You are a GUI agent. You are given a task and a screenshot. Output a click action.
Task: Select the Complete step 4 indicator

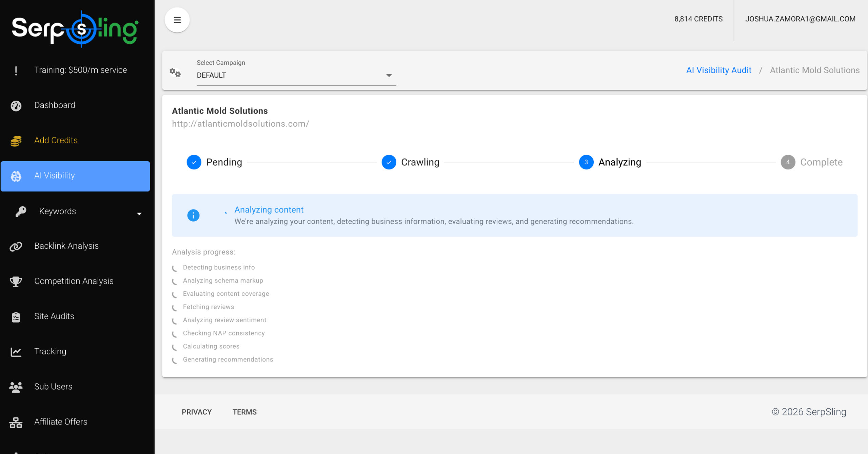[788, 162]
